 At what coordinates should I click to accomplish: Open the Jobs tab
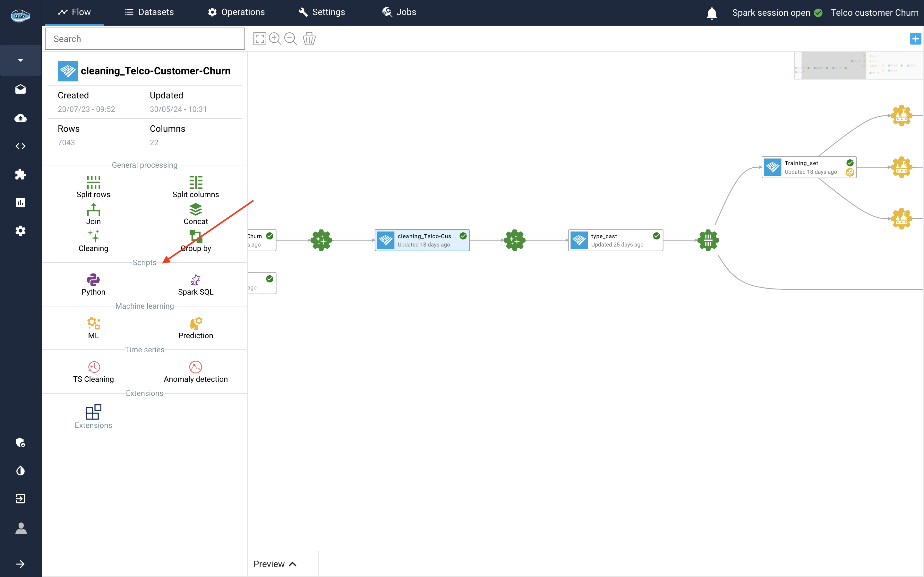pyautogui.click(x=399, y=12)
